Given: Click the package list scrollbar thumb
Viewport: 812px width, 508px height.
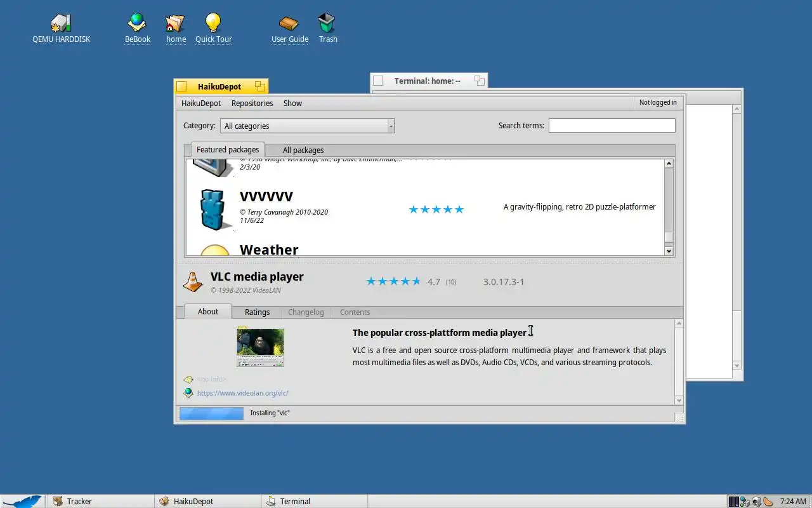Looking at the screenshot, I should click(x=669, y=237).
